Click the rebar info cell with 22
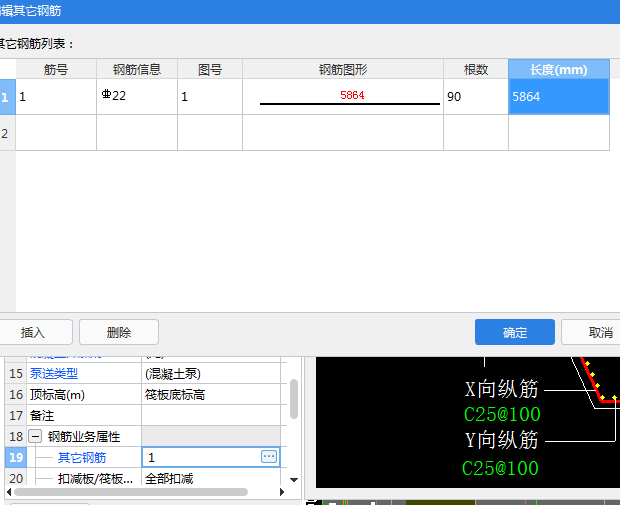This screenshot has height=505, width=620. point(137,96)
